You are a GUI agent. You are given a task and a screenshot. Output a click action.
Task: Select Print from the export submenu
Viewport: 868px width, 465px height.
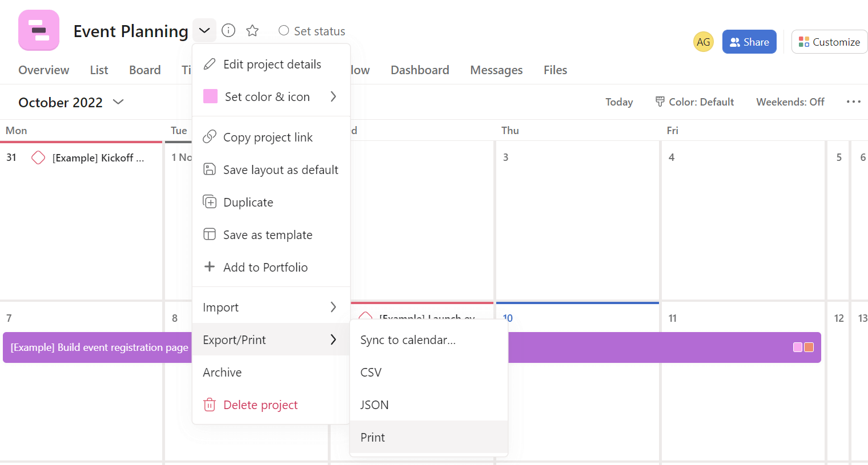(x=373, y=437)
